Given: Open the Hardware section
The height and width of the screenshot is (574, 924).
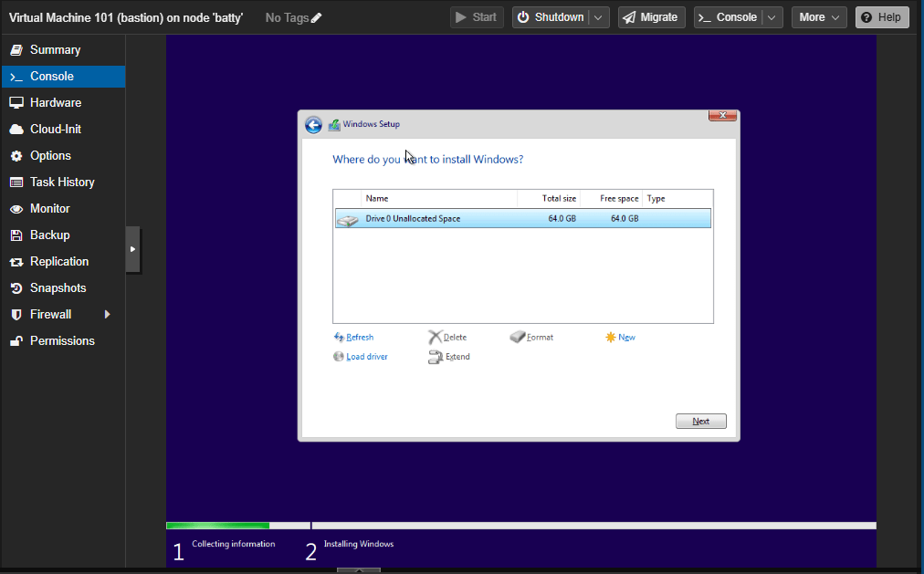Looking at the screenshot, I should 55,102.
